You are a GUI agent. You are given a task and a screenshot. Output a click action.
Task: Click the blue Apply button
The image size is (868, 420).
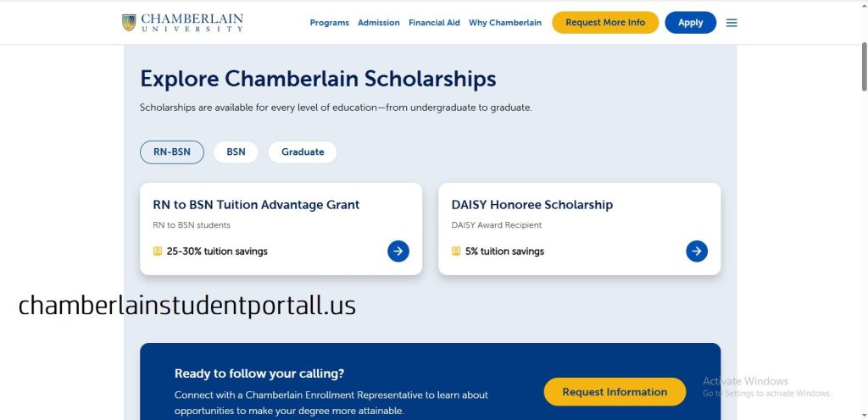[x=690, y=23]
